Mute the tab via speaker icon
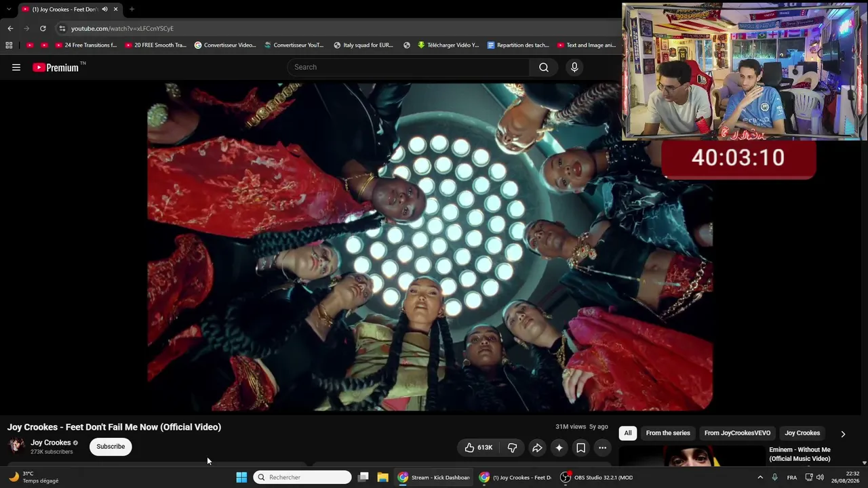This screenshot has height=488, width=868. [x=104, y=9]
